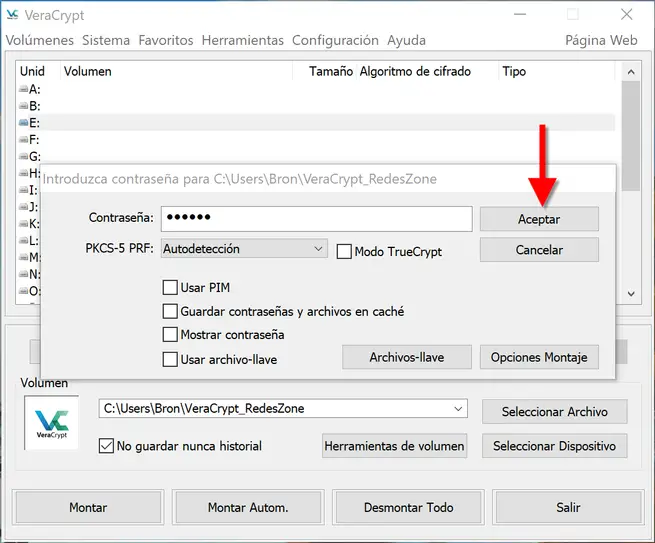This screenshot has width=655, height=543.
Task: Open the Archivos-llave button
Action: pos(407,357)
